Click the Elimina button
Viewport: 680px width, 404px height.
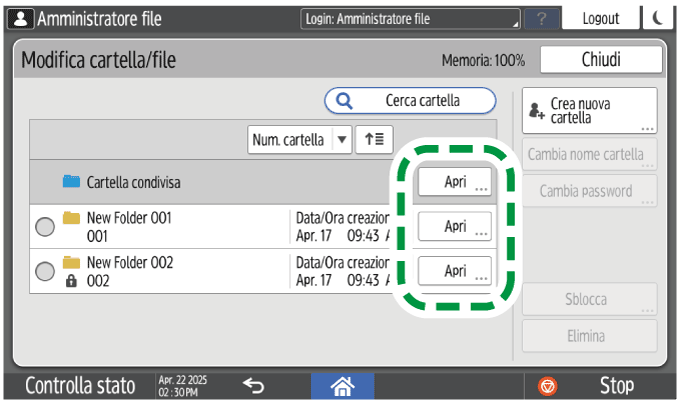click(x=589, y=336)
